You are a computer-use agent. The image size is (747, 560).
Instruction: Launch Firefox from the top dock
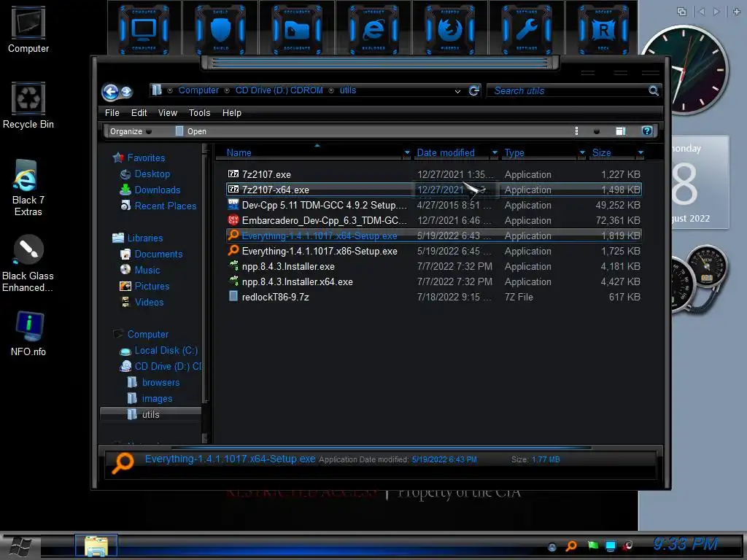coord(449,29)
